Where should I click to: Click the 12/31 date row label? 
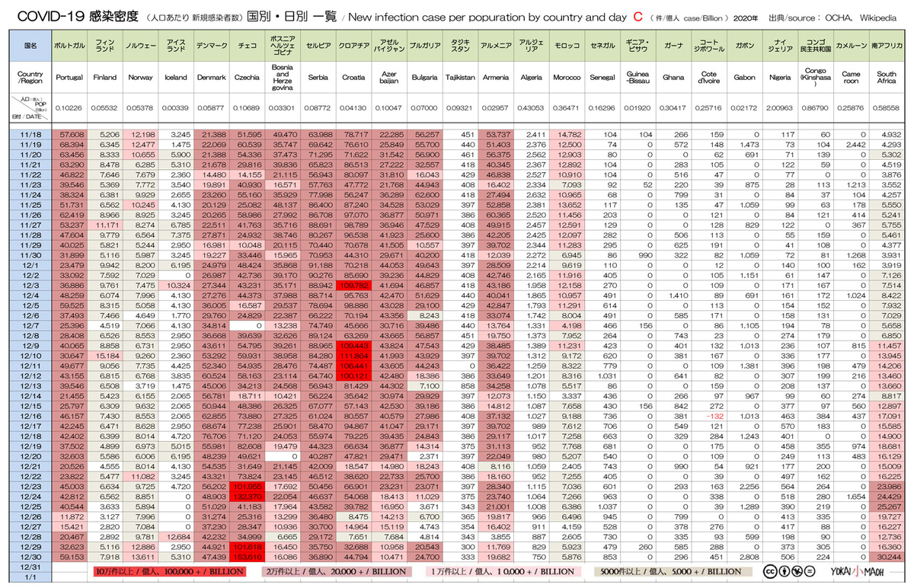[x=30, y=566]
